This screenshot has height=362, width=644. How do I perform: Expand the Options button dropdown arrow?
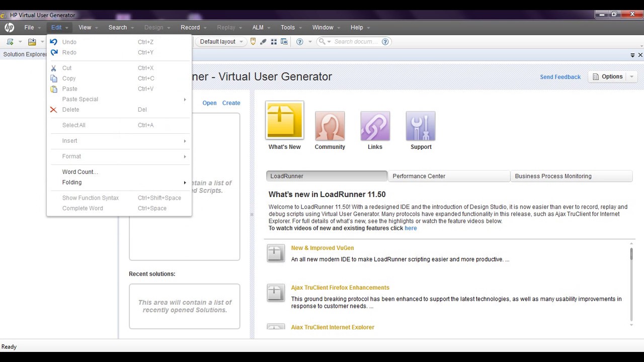632,77
